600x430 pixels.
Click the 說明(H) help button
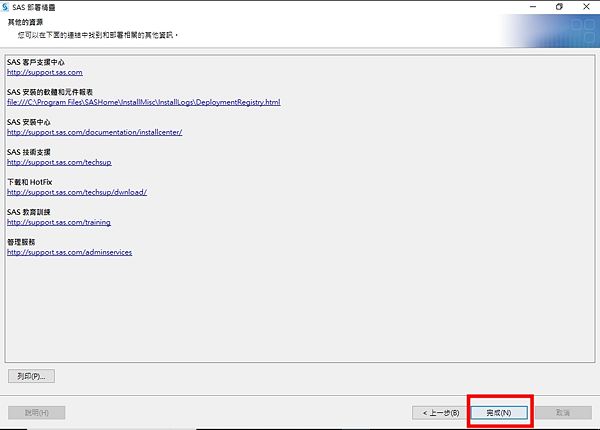pos(37,412)
